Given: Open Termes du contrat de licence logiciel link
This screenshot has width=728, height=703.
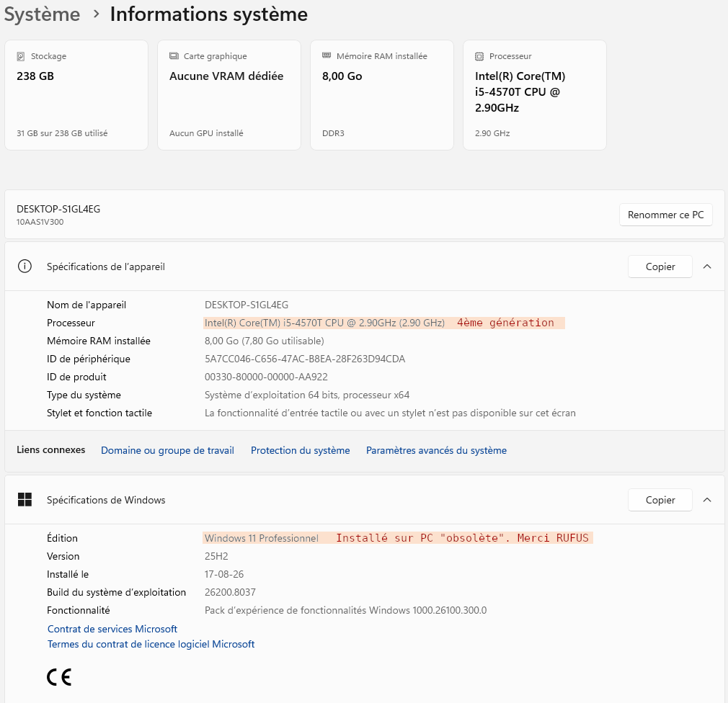Looking at the screenshot, I should pyautogui.click(x=151, y=644).
